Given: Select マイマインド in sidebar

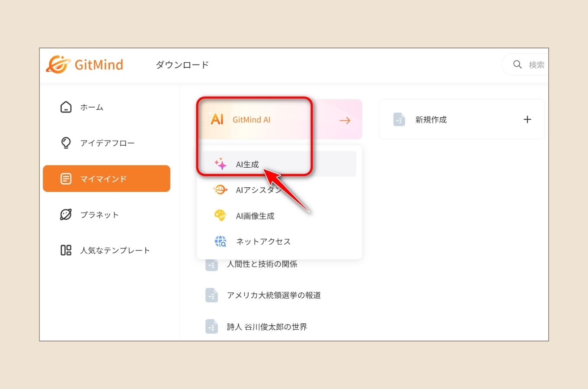Looking at the screenshot, I should point(106,179).
